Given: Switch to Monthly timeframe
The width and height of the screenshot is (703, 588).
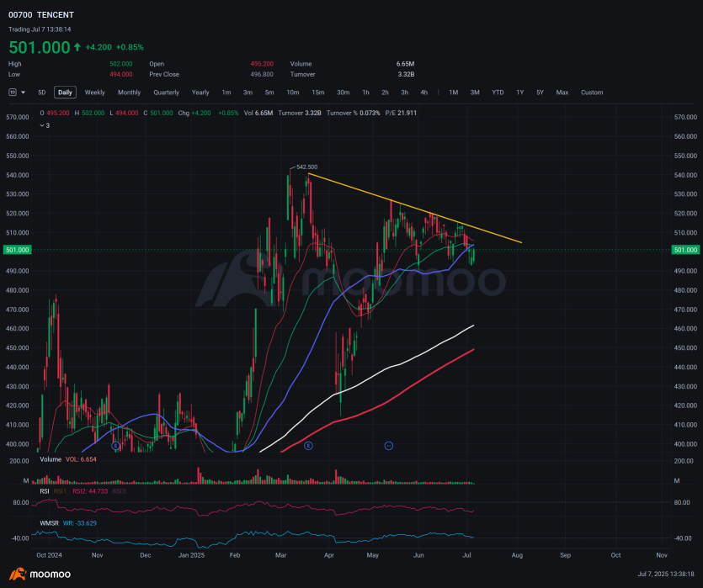Looking at the screenshot, I should [129, 93].
